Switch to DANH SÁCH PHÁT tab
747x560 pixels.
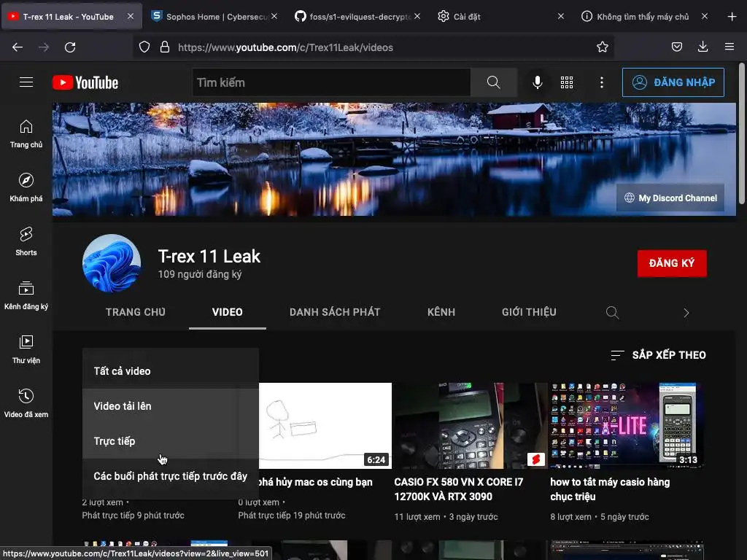[334, 312]
